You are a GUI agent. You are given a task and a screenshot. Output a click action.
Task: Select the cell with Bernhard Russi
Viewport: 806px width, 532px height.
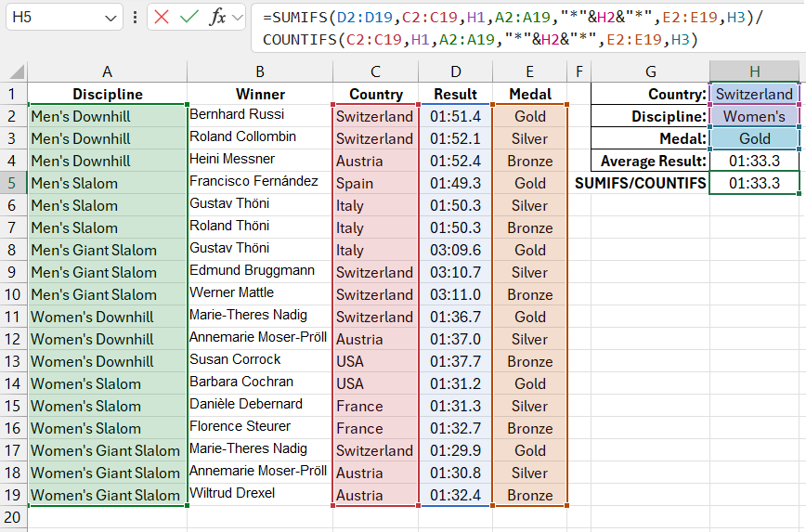tap(260, 116)
